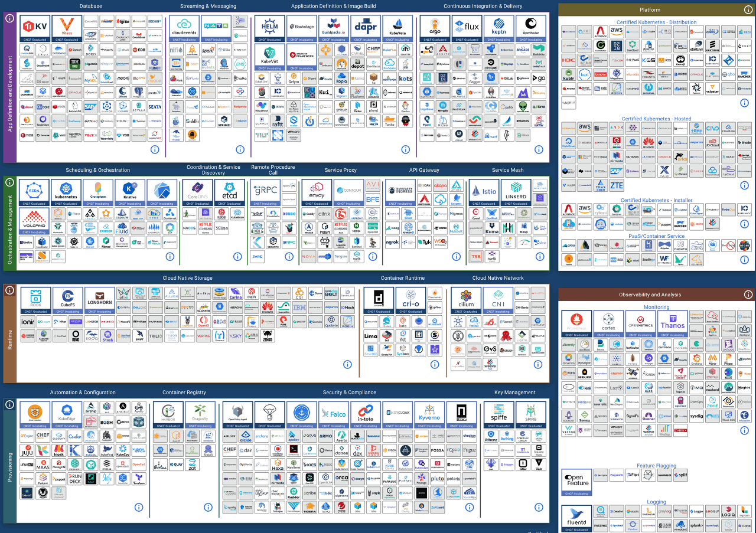Open the TiKV project card
756x533 pixels.
[x=35, y=28]
